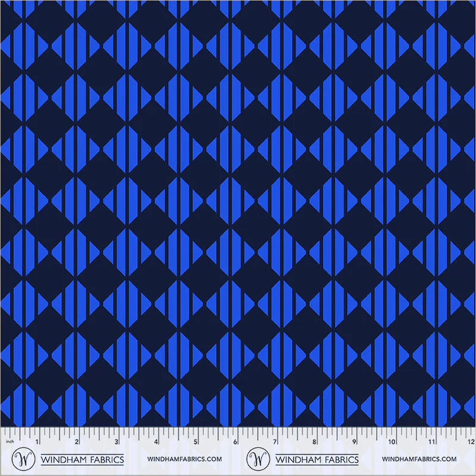This screenshot has height=476, width=476.
Task: Click WINDHAM FABRICS text under ruler mark 2
Action: (82, 459)
